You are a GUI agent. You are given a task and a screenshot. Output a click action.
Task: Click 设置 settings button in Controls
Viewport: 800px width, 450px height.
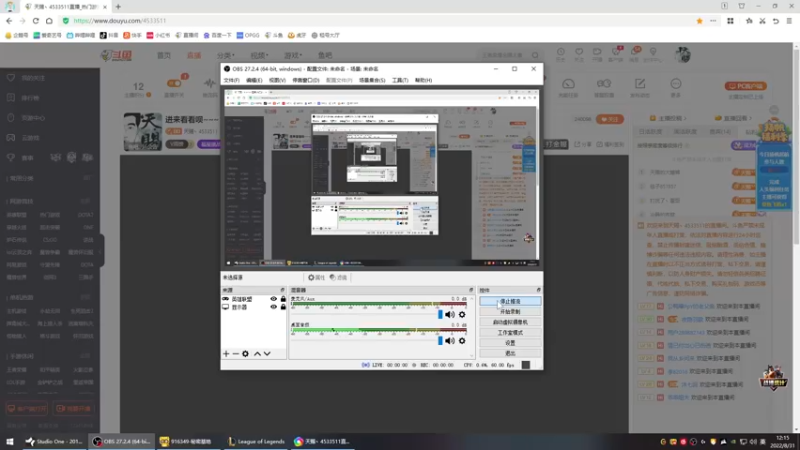pos(510,343)
